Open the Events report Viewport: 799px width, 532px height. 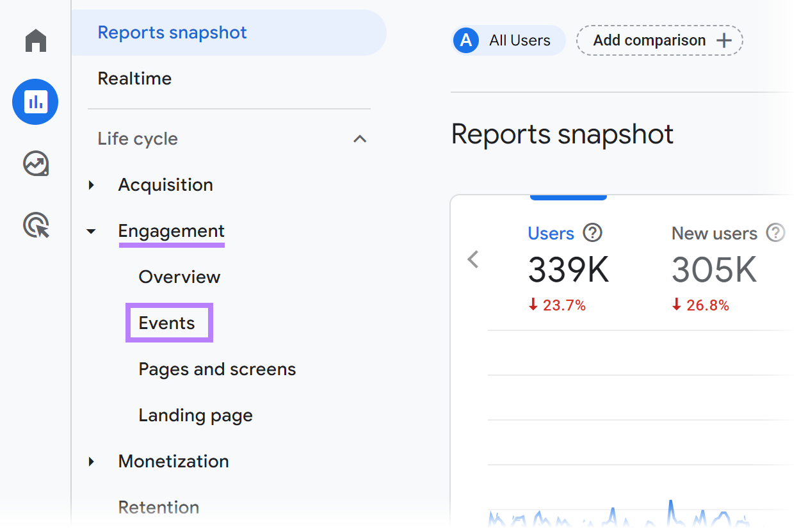pos(166,323)
